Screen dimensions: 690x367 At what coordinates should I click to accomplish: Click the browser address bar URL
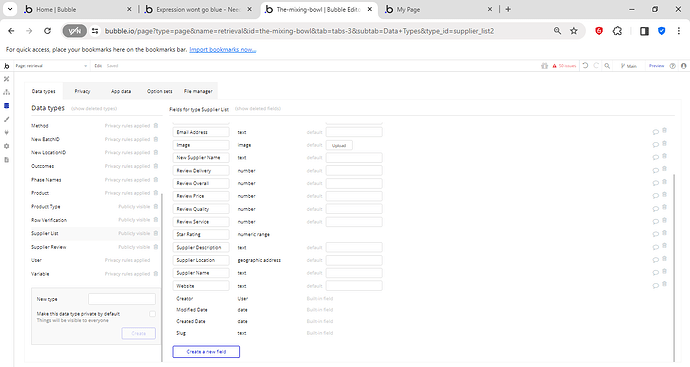pyautogui.click(x=299, y=31)
